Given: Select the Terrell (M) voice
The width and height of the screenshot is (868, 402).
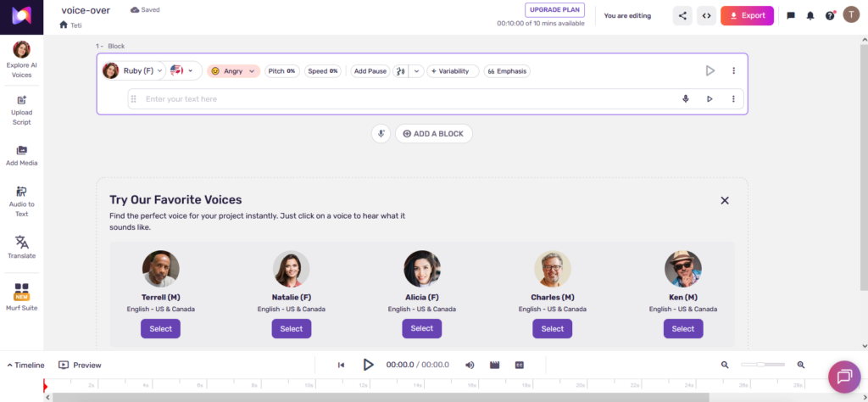Looking at the screenshot, I should (160, 329).
